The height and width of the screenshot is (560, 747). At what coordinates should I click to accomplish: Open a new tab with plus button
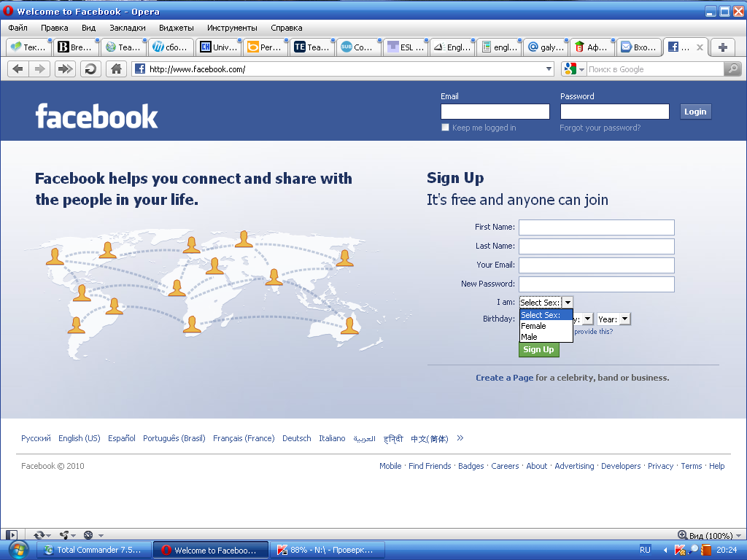click(722, 47)
